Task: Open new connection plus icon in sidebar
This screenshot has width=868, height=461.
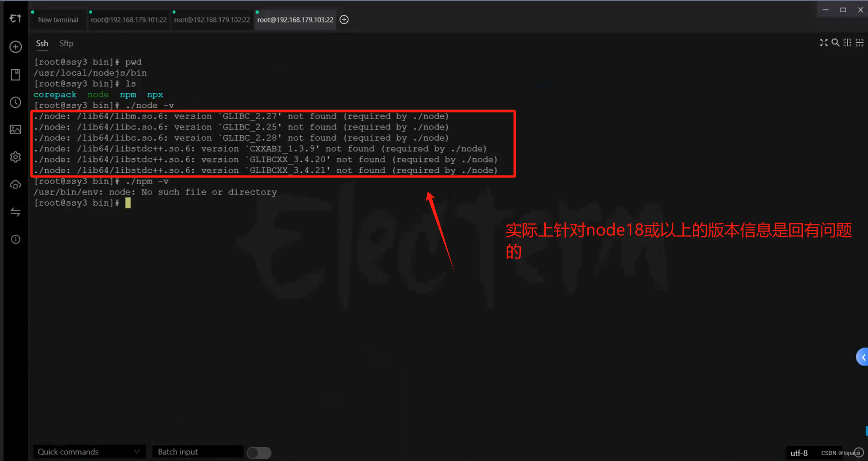Action: coord(16,47)
